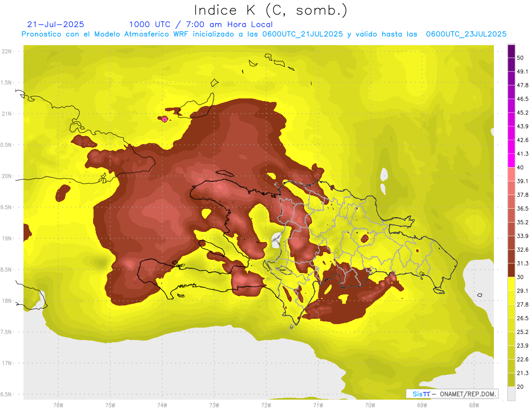The width and height of the screenshot is (532, 411).
Task: Pick the bright magenta color bar segment above 40
Action: pos(511,160)
